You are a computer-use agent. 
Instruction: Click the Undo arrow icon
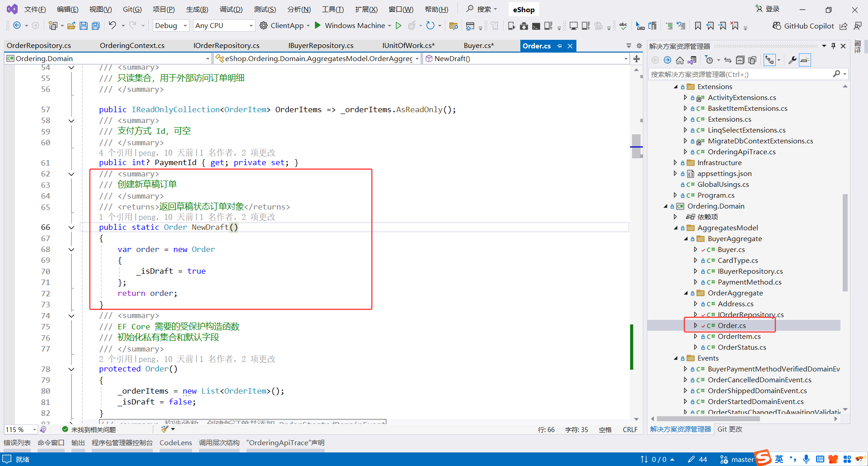113,25
